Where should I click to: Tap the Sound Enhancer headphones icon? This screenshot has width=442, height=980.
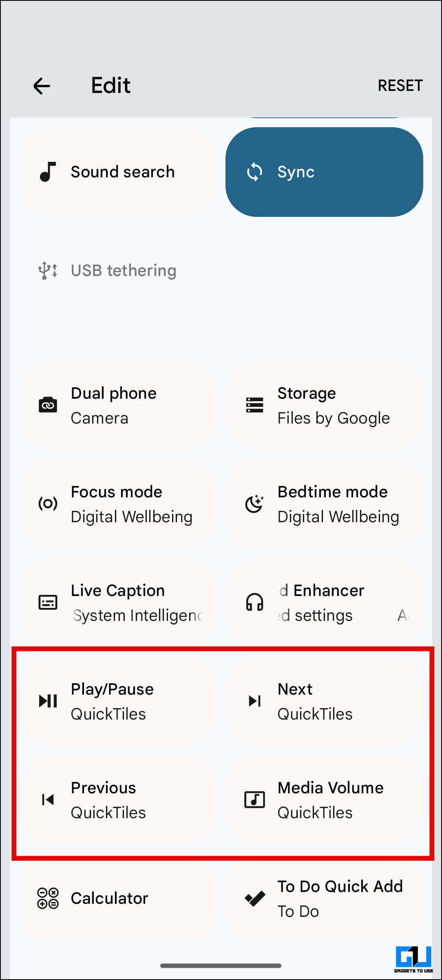click(x=255, y=603)
